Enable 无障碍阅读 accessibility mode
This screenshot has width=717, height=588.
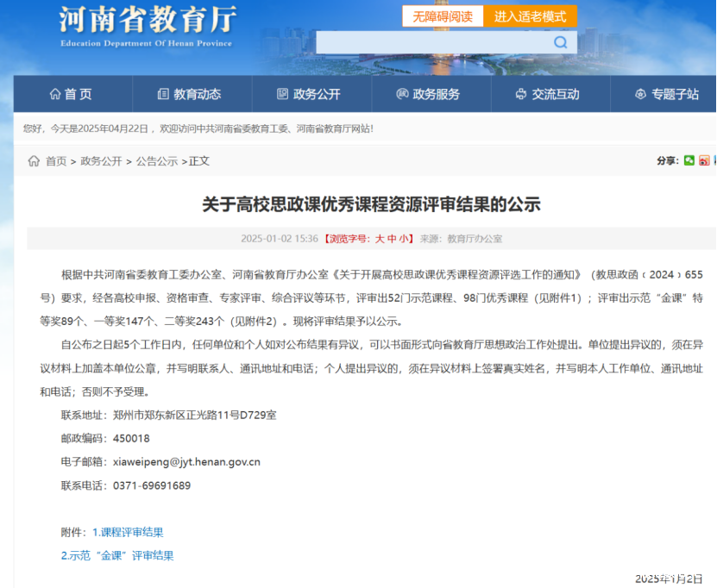click(442, 16)
